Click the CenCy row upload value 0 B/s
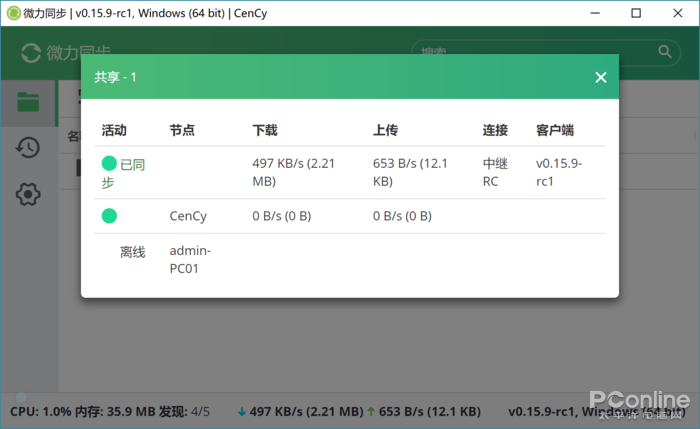The height and width of the screenshot is (429, 700). [x=402, y=216]
